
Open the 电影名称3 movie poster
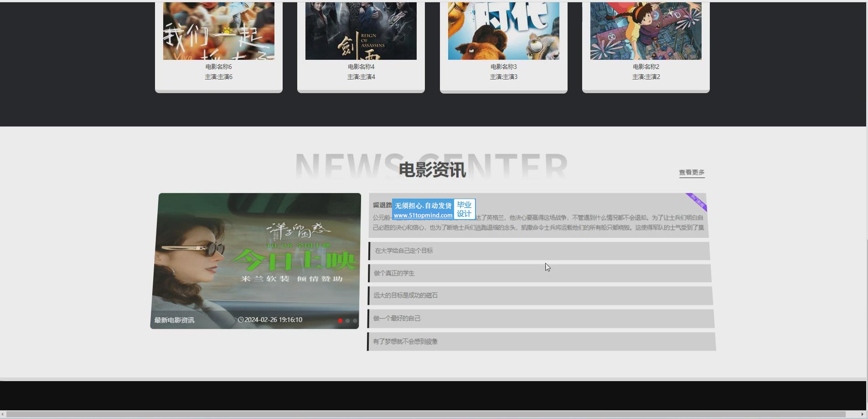[x=504, y=31]
